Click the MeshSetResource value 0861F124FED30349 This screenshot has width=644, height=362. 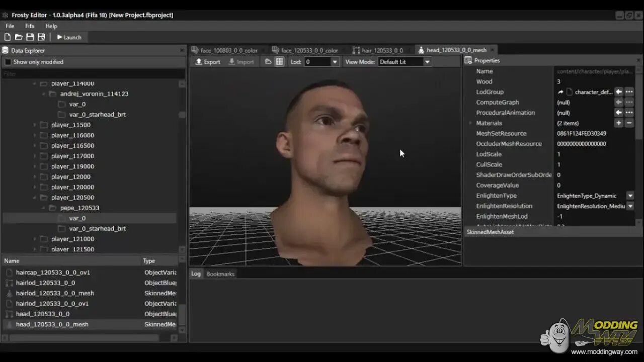(x=581, y=134)
